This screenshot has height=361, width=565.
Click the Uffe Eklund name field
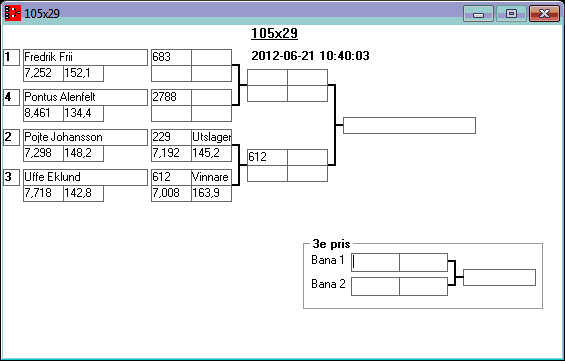pyautogui.click(x=85, y=178)
